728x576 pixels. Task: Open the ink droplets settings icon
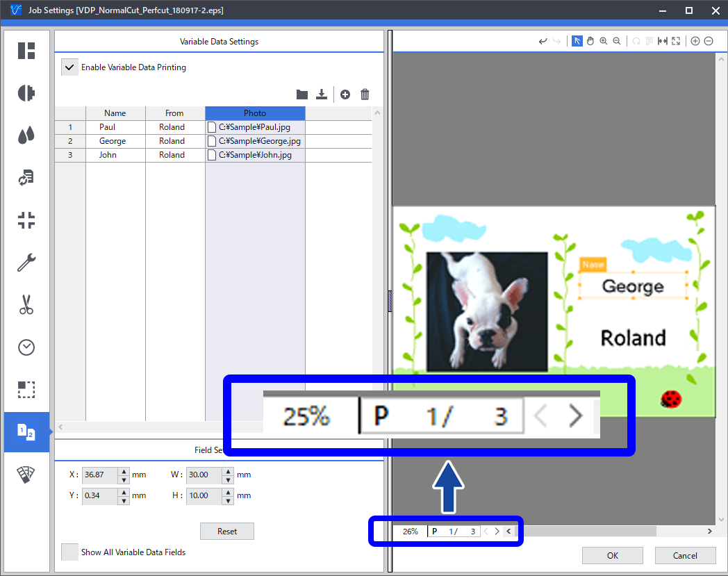[x=26, y=135]
